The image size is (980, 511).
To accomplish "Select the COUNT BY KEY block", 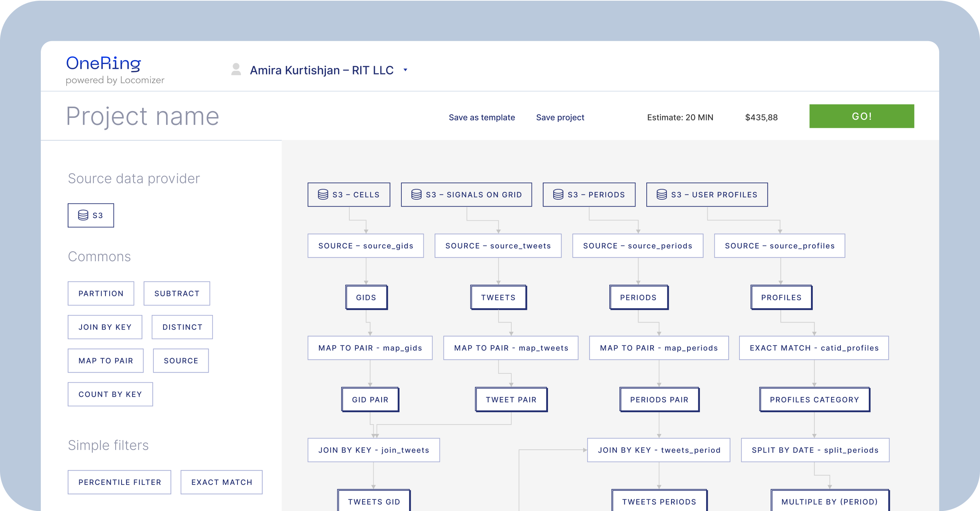I will (x=110, y=394).
